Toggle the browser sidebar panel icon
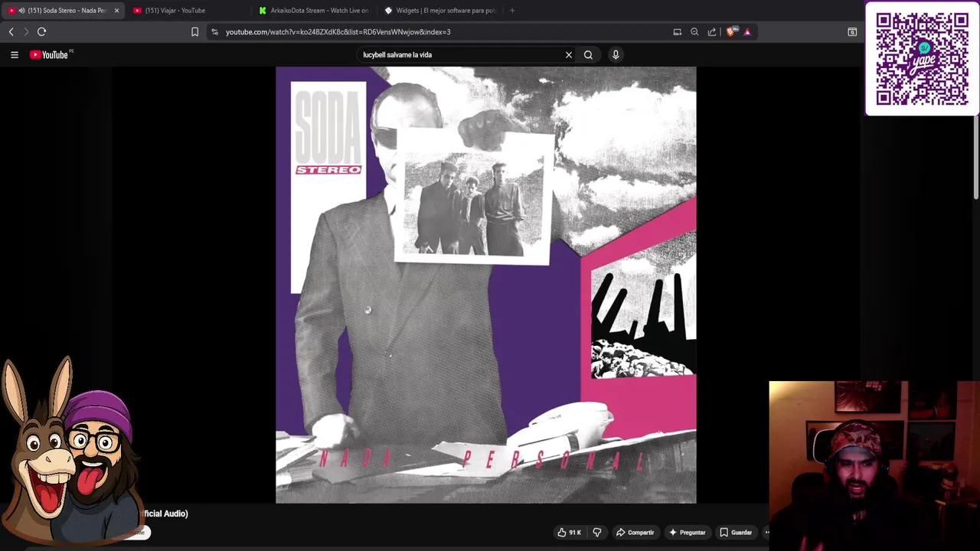Viewport: 980px width, 551px height. 852,31
